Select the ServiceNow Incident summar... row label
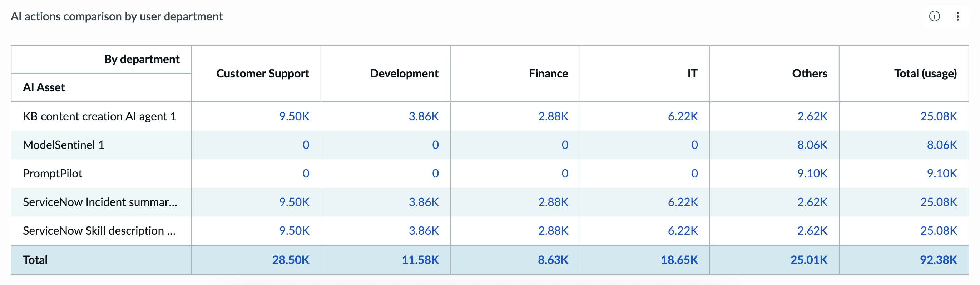The height and width of the screenshot is (285, 980). point(100,202)
